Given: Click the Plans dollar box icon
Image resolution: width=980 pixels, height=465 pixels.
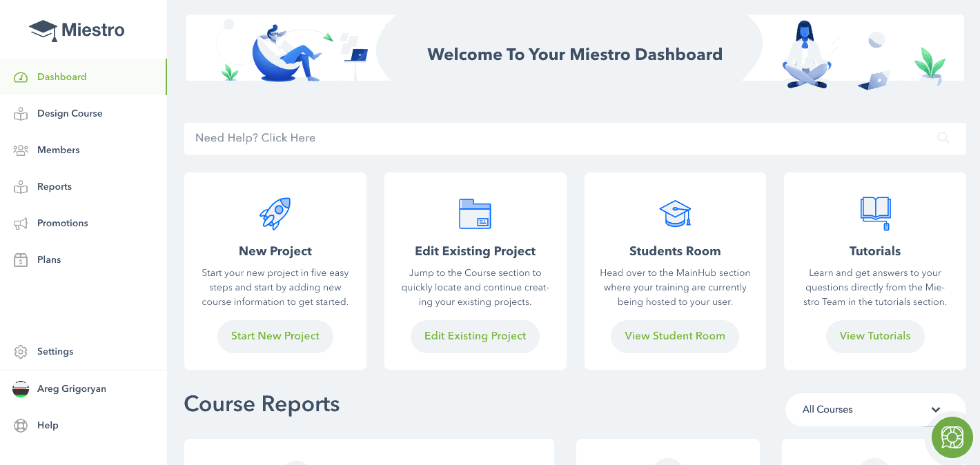Looking at the screenshot, I should [x=21, y=260].
